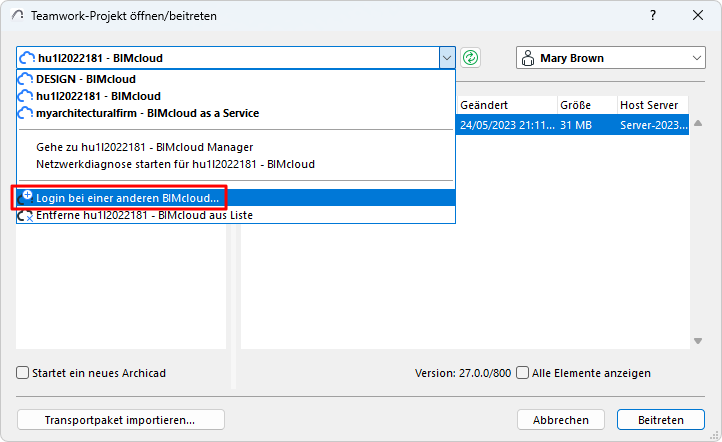722x442 pixels.
Task: Enable Startet ein neues Archicad checkbox
Action: click(x=23, y=373)
